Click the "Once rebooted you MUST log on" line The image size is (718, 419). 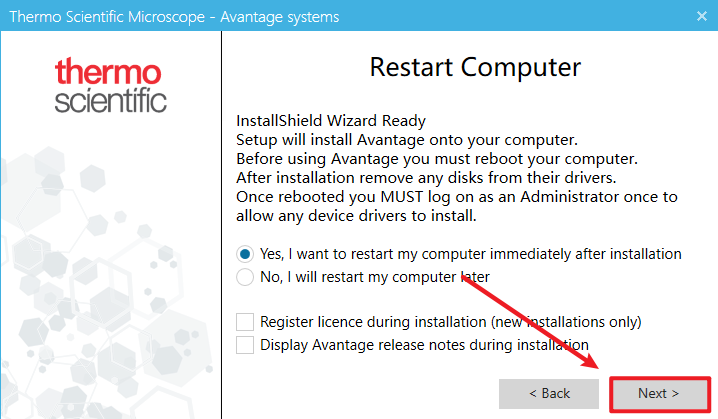456,197
